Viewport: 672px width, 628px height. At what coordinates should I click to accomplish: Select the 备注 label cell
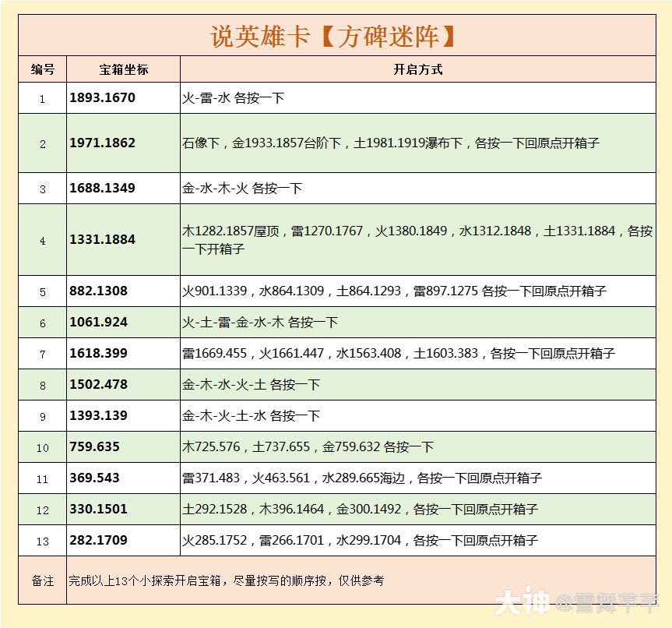pos(43,580)
